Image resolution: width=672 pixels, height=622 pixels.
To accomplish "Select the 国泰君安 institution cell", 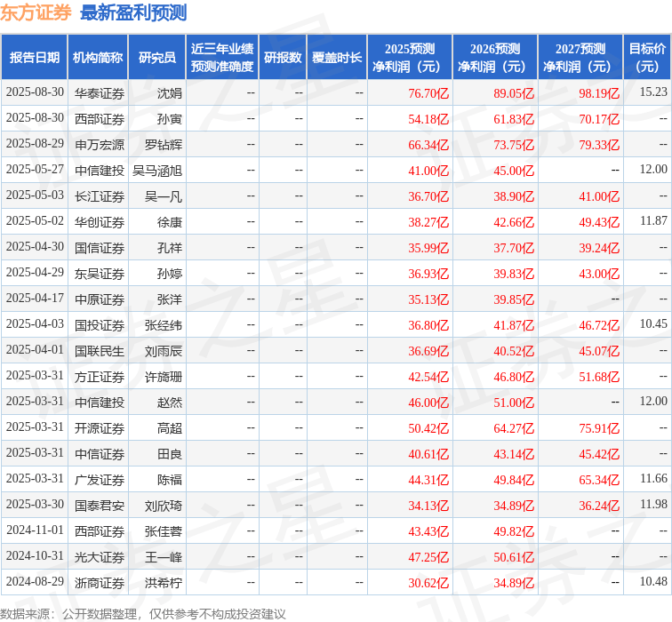I will point(100,505).
